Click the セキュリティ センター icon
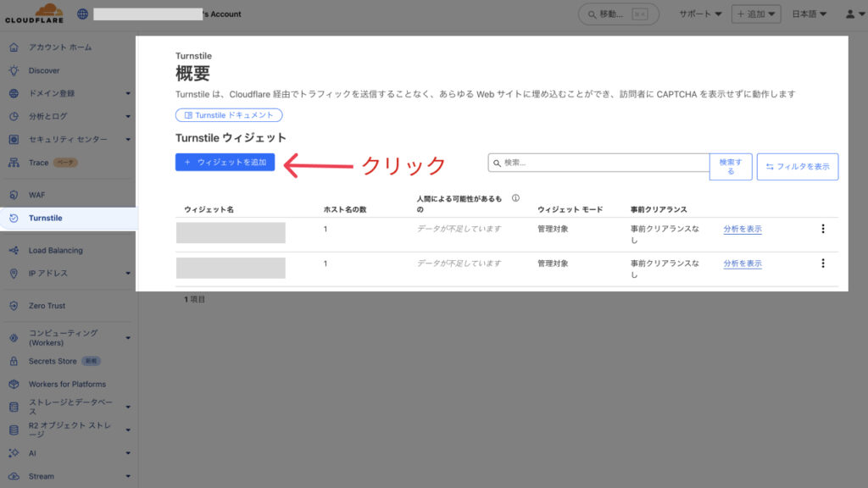 coord(14,140)
